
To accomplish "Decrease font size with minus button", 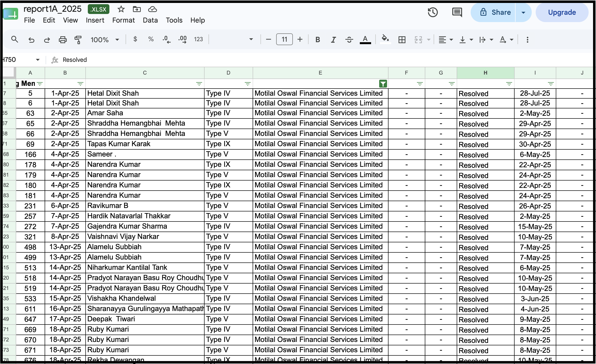I will [268, 39].
